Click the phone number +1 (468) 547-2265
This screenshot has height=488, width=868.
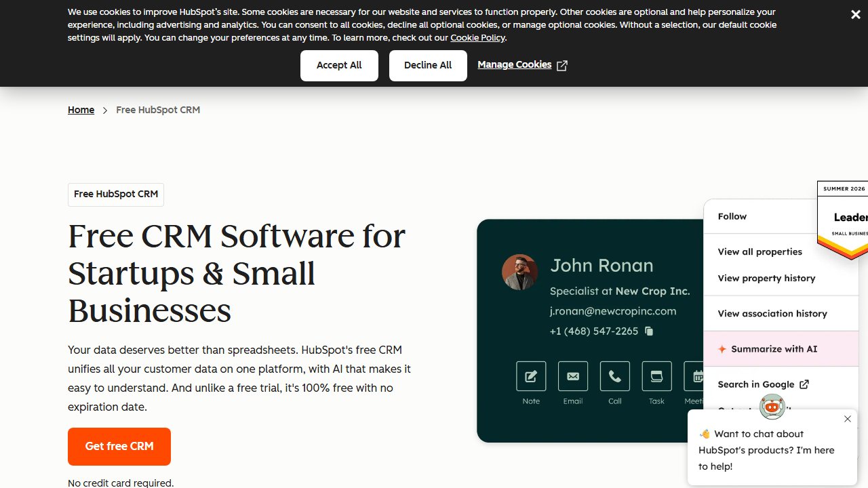pyautogui.click(x=594, y=331)
